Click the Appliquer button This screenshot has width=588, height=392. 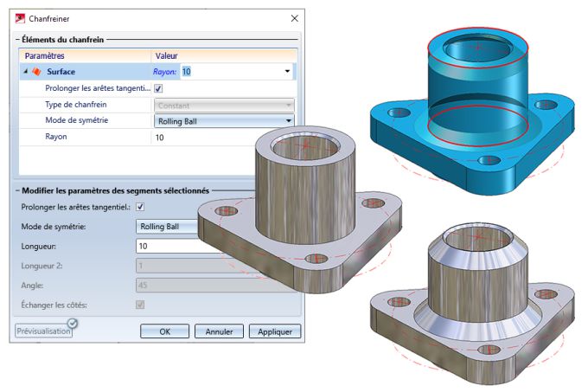(274, 331)
